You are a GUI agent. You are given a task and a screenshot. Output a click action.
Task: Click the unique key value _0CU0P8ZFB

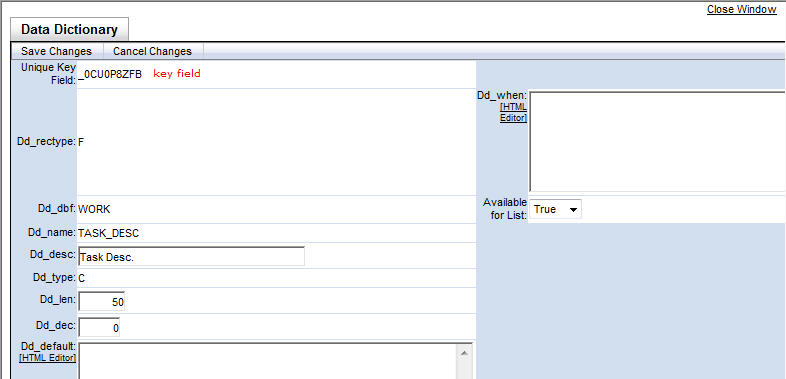tap(110, 74)
